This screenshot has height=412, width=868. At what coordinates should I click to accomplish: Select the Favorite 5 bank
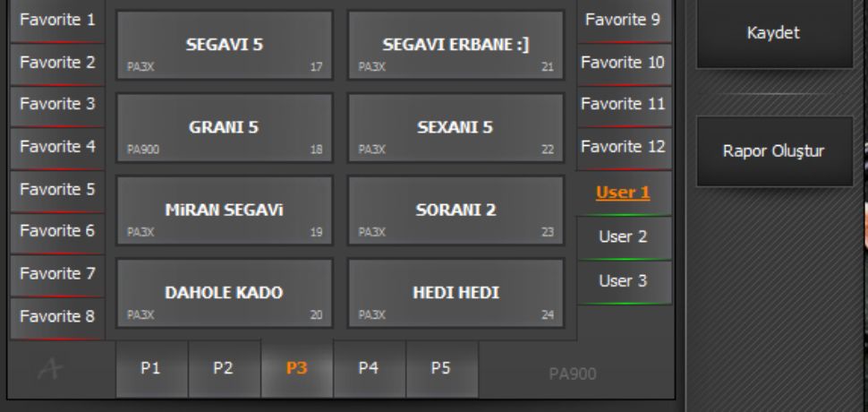pyautogui.click(x=57, y=189)
